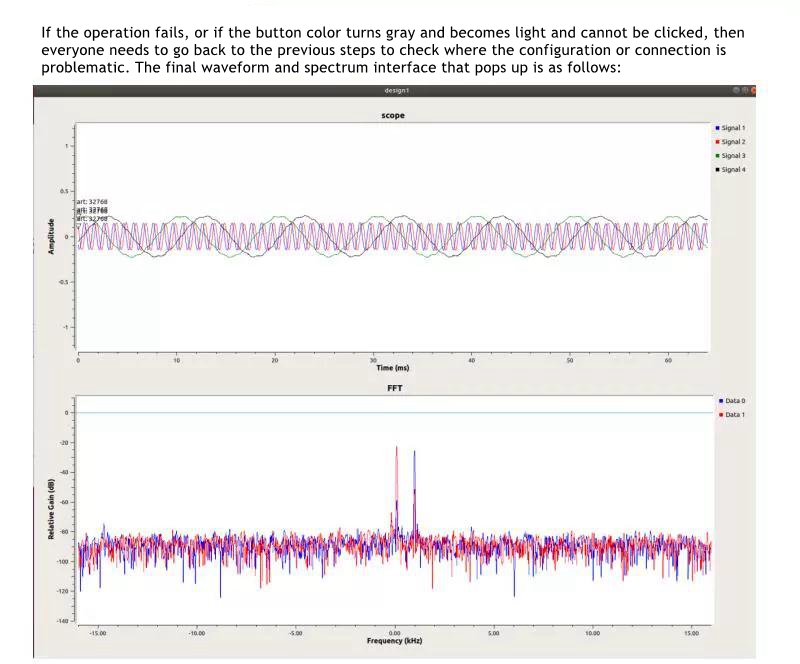Toggle Signal 2 trace in scope legend
The height and width of the screenshot is (664, 800).
pyautogui.click(x=733, y=142)
